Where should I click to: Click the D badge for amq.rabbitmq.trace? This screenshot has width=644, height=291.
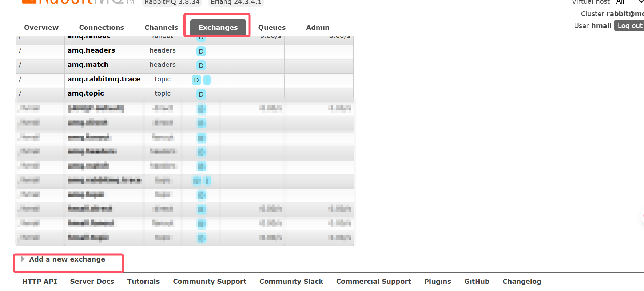click(x=196, y=80)
